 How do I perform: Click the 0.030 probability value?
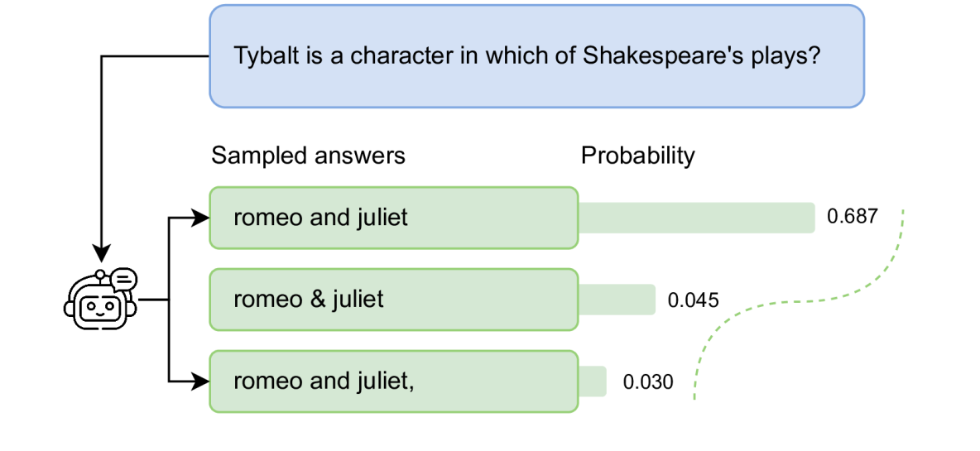[x=648, y=382]
